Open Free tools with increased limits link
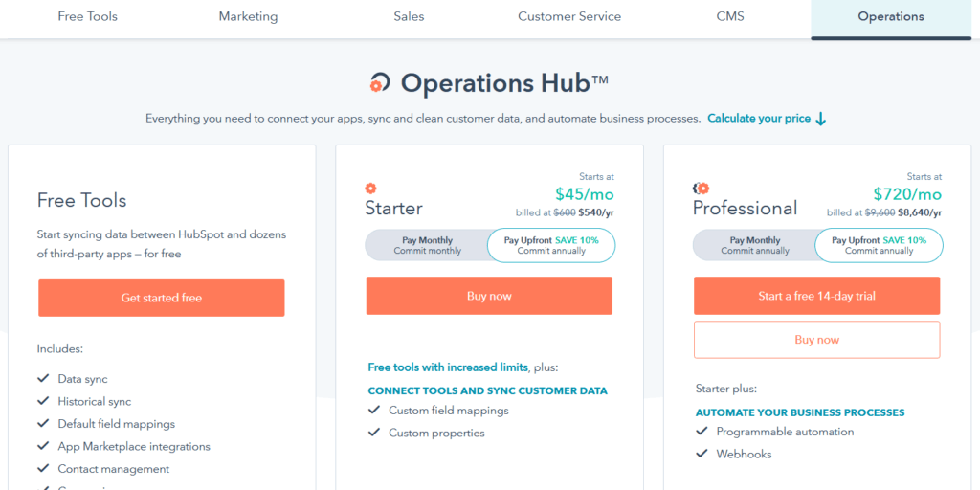This screenshot has width=980, height=490. 448,367
